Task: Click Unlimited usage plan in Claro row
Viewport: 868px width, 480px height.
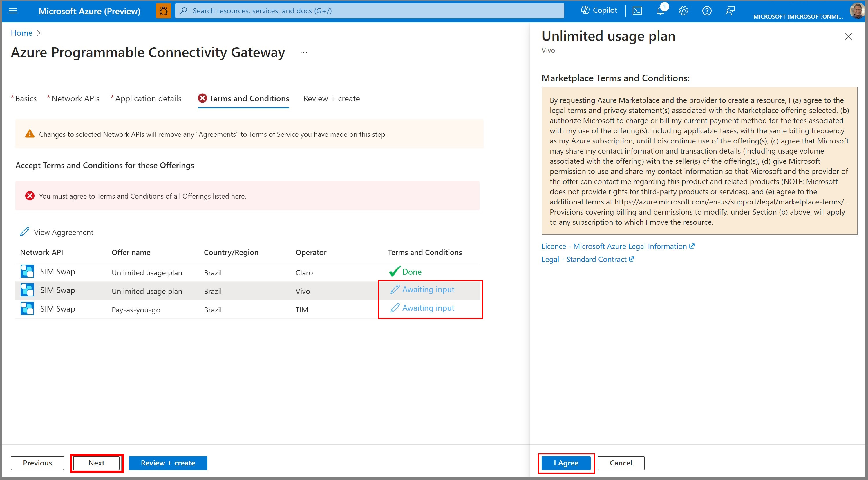Action: point(147,273)
